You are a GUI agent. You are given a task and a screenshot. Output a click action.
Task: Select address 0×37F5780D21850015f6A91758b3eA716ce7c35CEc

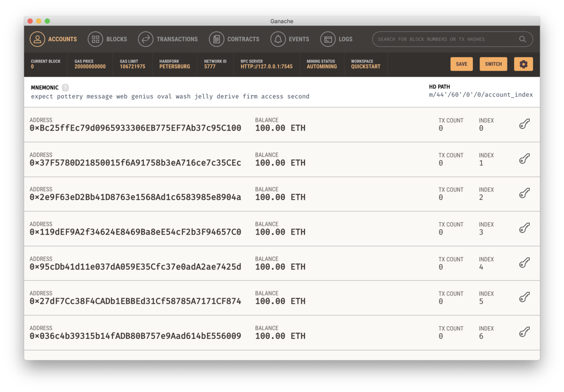135,163
